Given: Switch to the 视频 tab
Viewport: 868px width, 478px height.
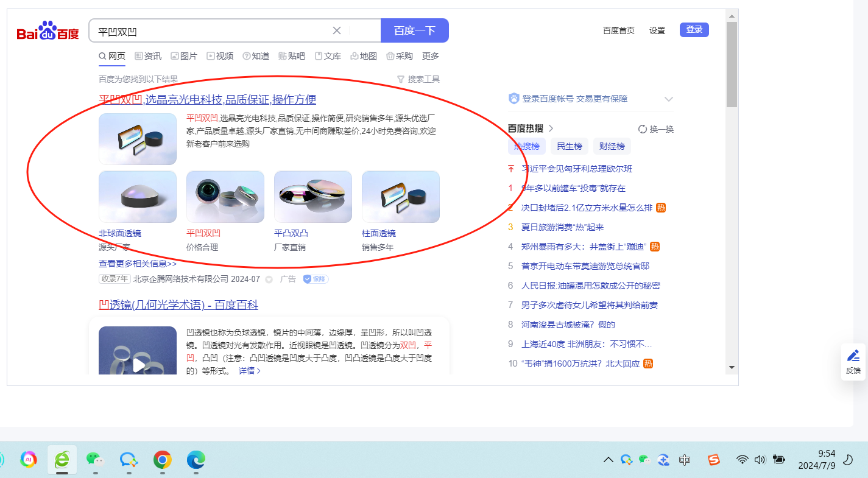Looking at the screenshot, I should (x=220, y=56).
